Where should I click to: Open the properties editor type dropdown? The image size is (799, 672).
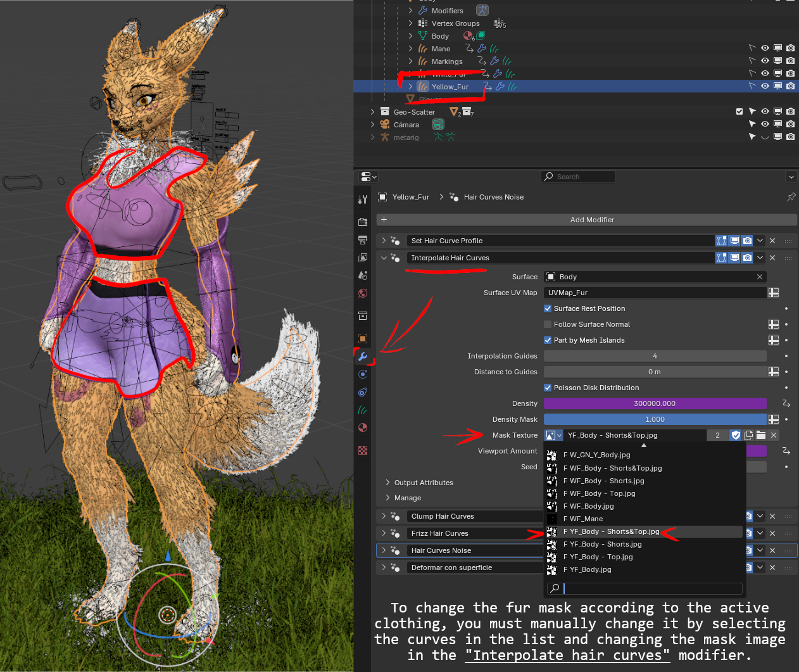point(368,177)
